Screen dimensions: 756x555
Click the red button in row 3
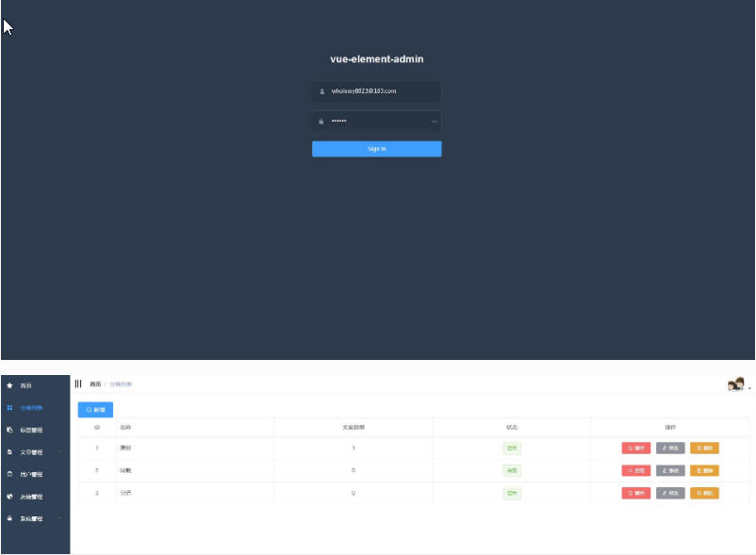636,494
